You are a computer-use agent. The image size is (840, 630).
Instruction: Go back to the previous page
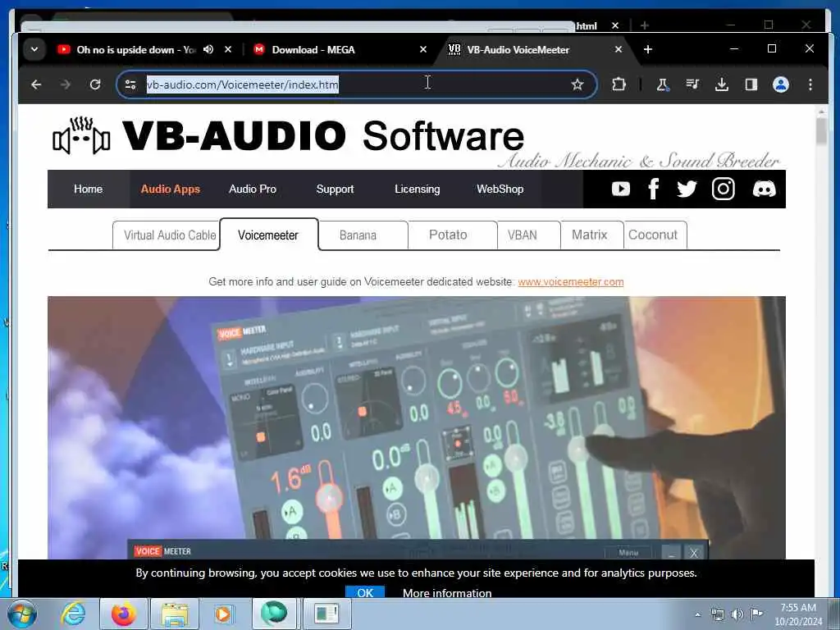tap(36, 84)
